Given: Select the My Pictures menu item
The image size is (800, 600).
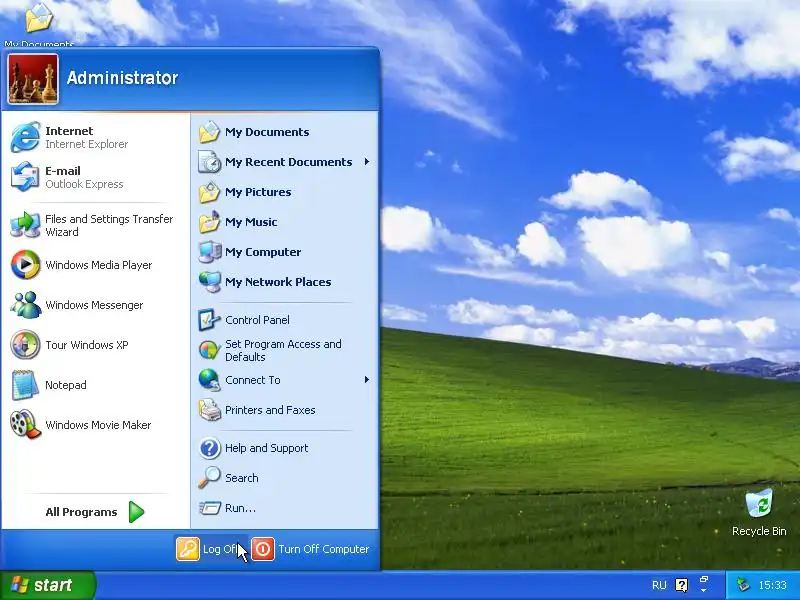Looking at the screenshot, I should 285,192.
